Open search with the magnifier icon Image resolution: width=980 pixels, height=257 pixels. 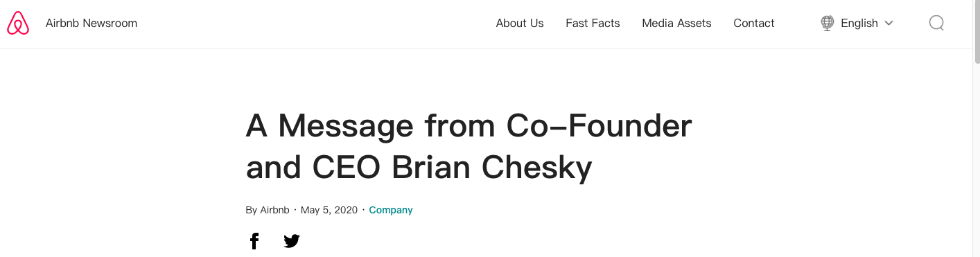click(936, 24)
